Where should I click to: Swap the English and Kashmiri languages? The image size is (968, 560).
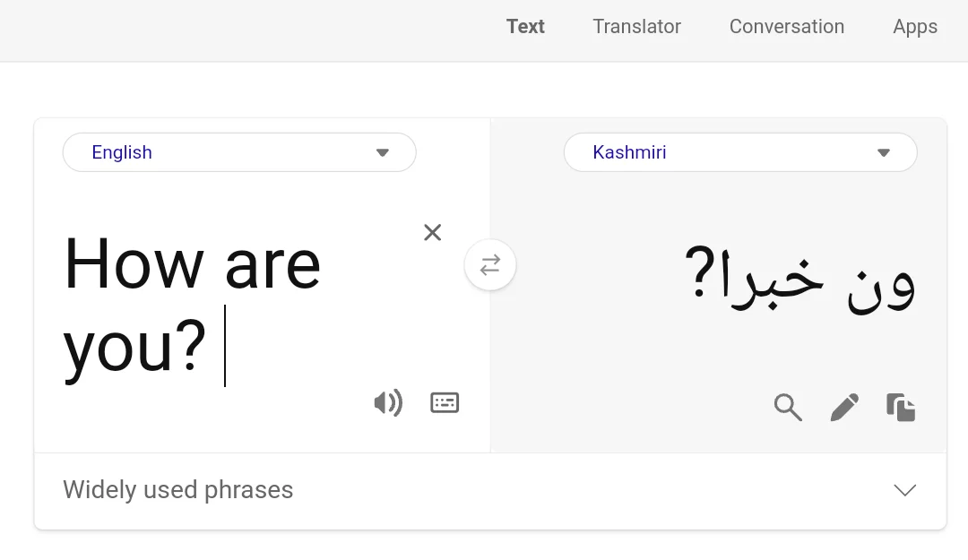click(490, 265)
